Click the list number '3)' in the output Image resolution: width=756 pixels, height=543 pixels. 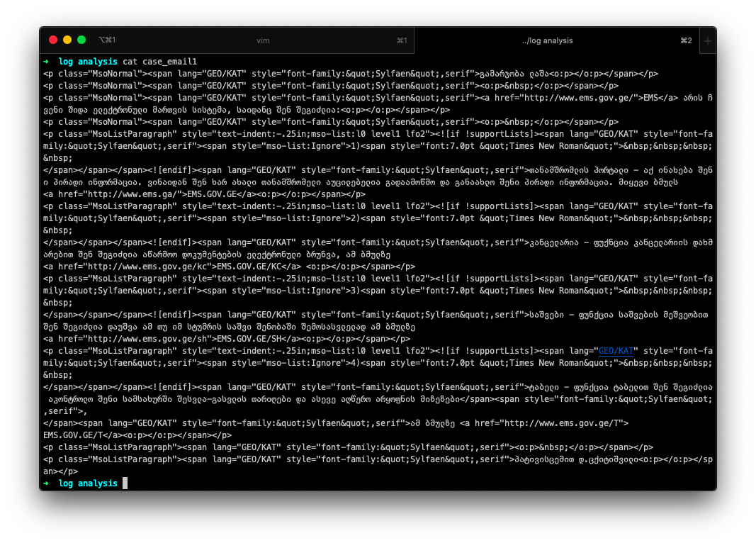[356, 291]
